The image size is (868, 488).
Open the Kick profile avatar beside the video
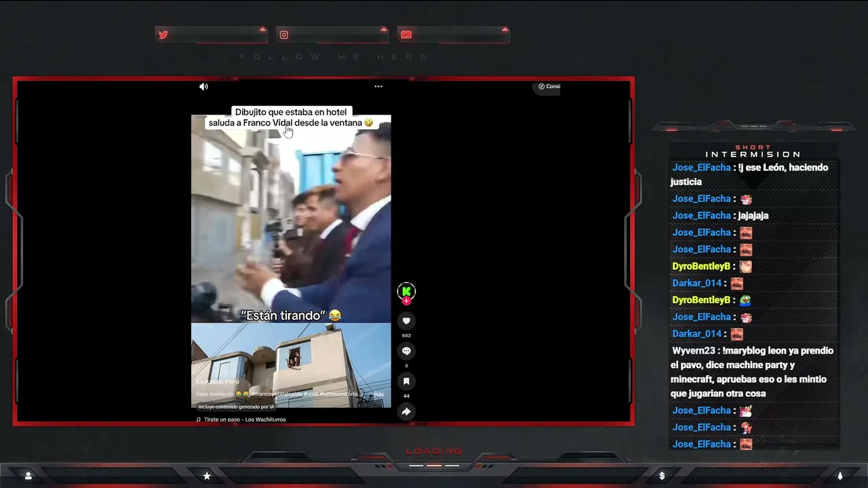(x=406, y=291)
